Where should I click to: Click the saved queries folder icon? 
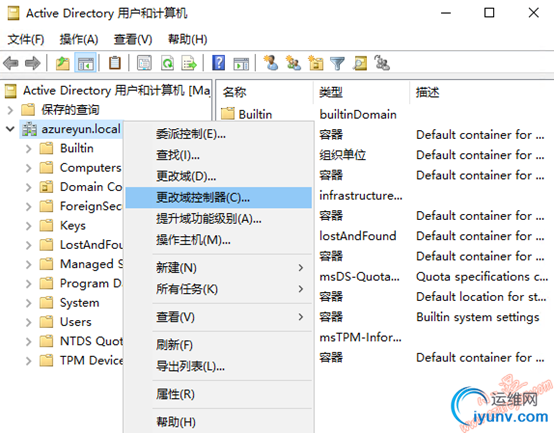coord(28,110)
